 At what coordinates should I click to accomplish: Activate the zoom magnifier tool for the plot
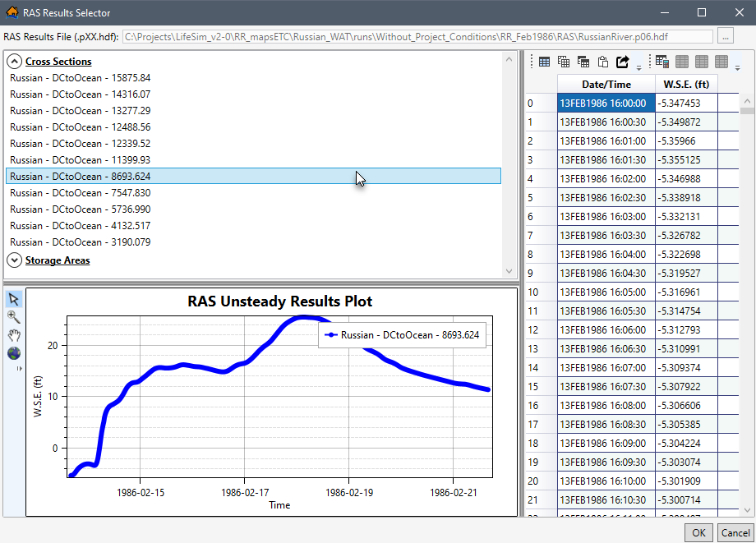pyautogui.click(x=14, y=318)
